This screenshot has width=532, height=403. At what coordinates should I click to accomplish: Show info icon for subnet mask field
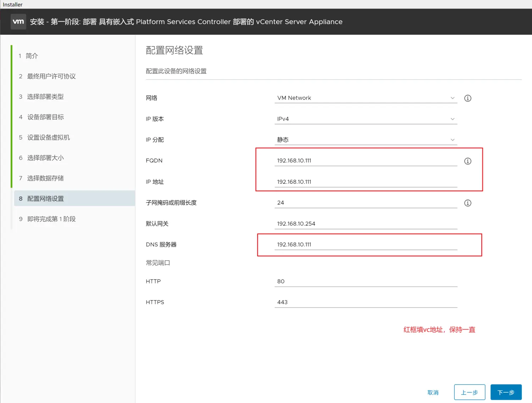[468, 203]
